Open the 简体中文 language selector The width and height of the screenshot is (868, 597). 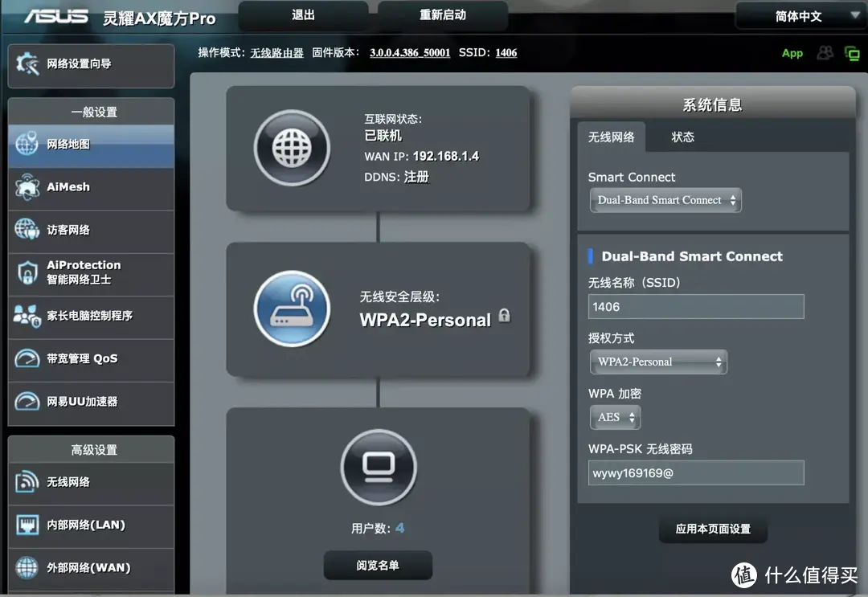pos(800,16)
